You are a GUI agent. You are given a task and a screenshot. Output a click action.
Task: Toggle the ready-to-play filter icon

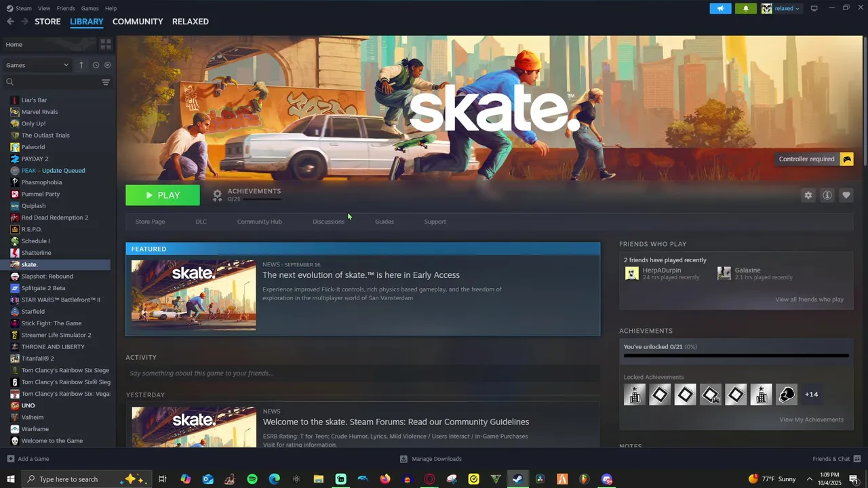coord(107,65)
